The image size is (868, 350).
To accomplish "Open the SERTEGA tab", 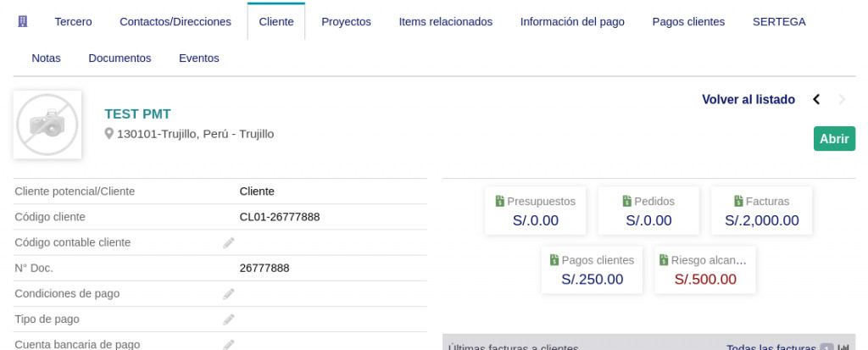I will coord(779,22).
